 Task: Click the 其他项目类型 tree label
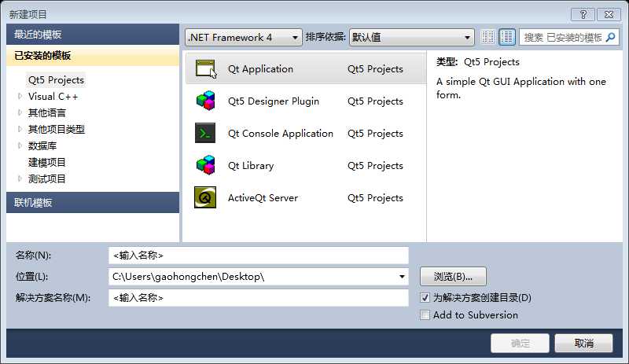57,129
